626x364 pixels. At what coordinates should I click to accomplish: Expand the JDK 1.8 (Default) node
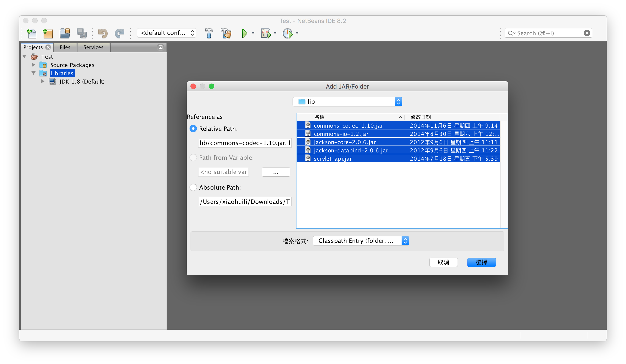[42, 81]
